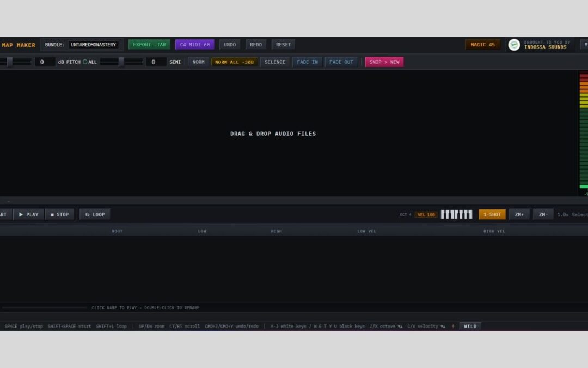Screen dimensions: 588x368
Task: Toggle the LOOP playback button
Action: point(95,214)
